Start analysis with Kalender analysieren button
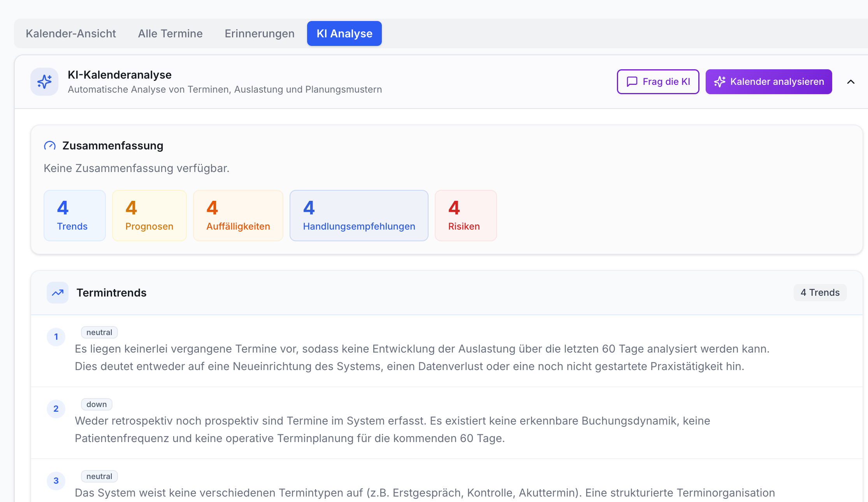Viewport: 868px width, 502px height. tap(769, 82)
